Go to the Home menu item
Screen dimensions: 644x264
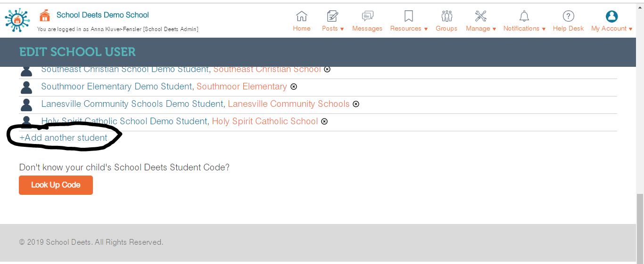(302, 28)
